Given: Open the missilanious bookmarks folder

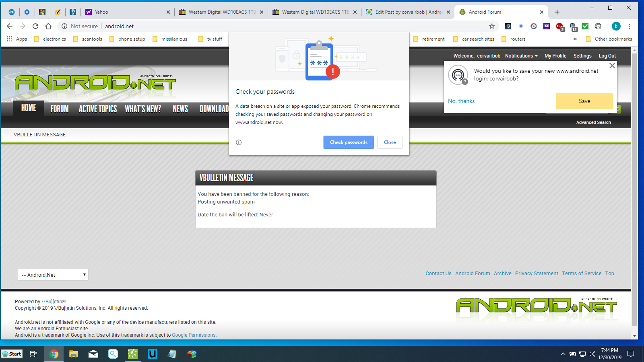Looking at the screenshot, I should 170,39.
